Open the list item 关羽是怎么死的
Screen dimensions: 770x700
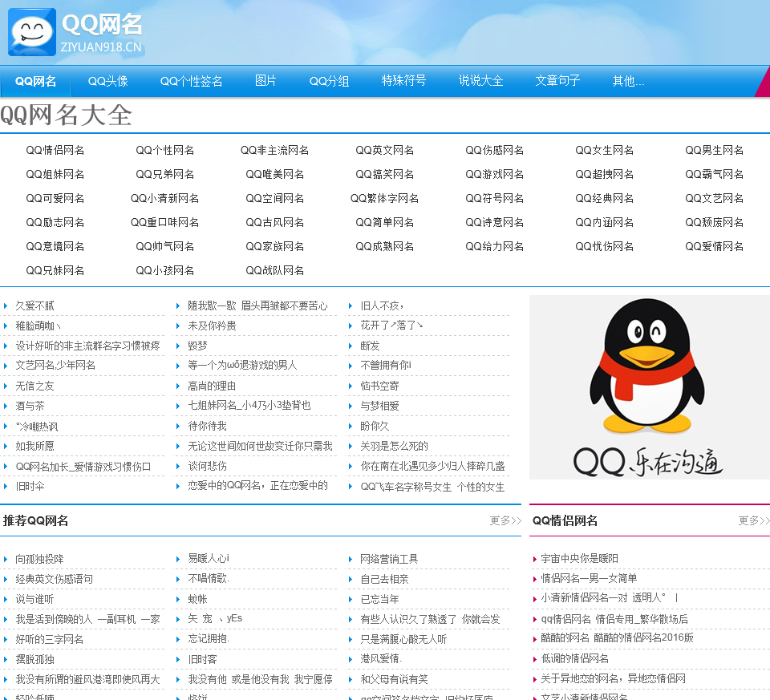(395, 446)
